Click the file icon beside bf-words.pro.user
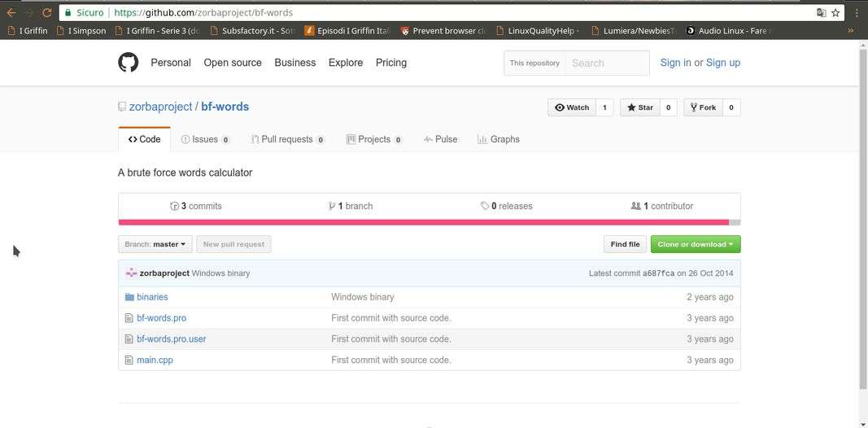This screenshot has height=428, width=868. 129,338
